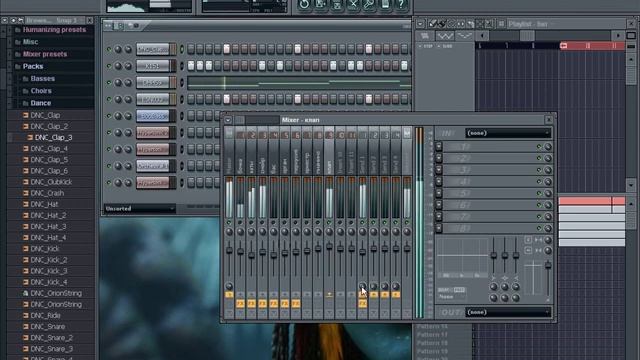640x360 pixels.
Task: Click the leftmost EQ band slider in mixer
Action: coord(493,256)
